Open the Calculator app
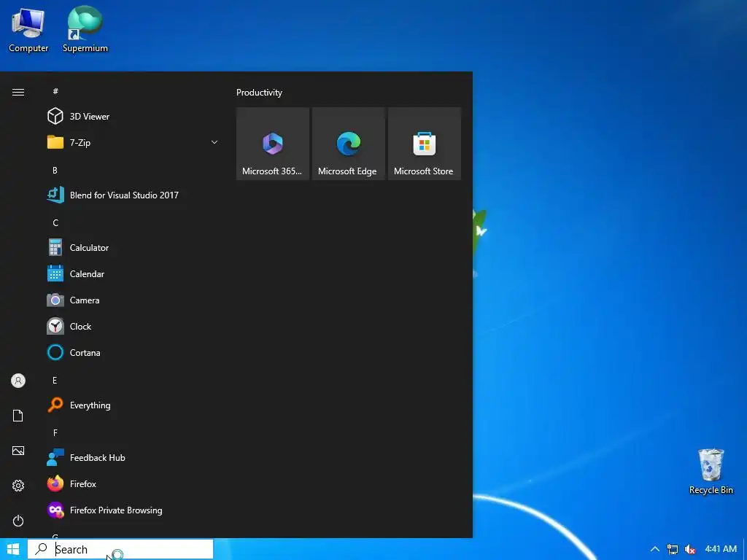 click(x=131, y=248)
